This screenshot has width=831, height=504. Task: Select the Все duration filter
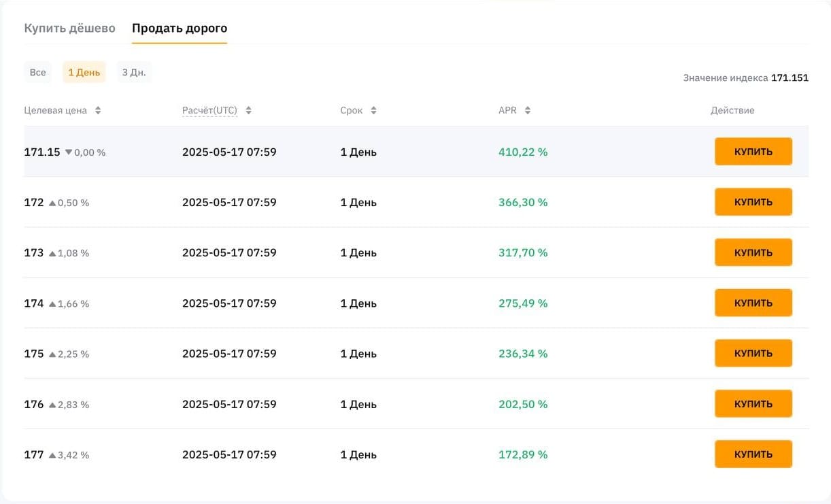click(38, 72)
